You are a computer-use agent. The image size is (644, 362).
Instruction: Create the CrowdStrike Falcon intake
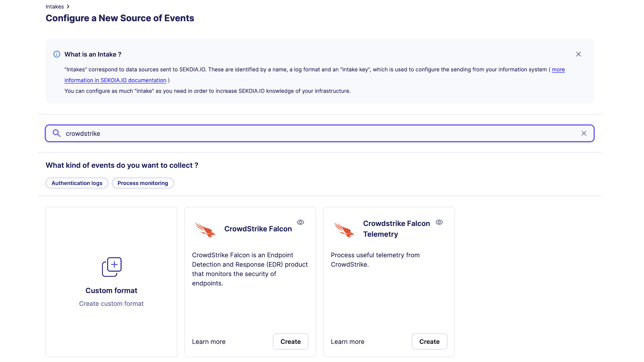click(290, 341)
